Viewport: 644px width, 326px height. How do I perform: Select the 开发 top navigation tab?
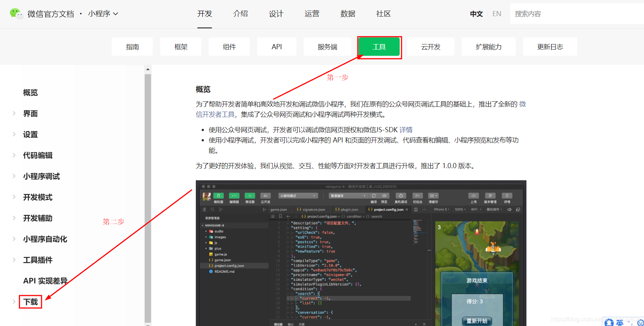click(205, 14)
